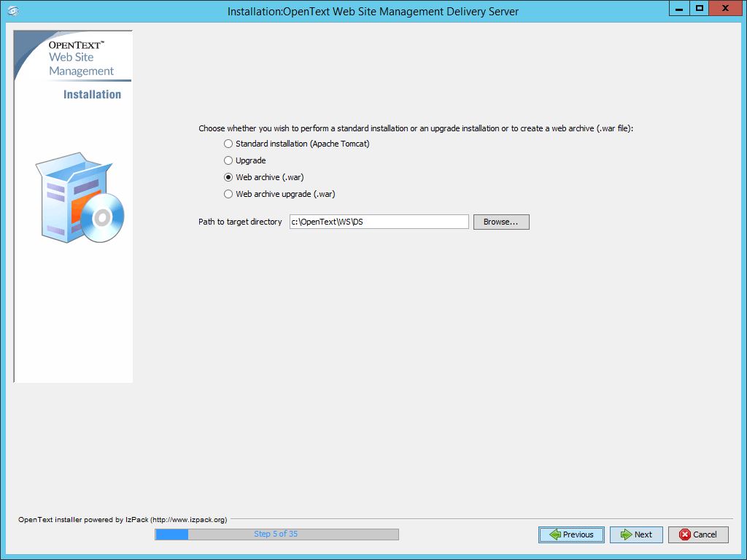747x560 pixels.
Task: Click the software box with disc image
Action: click(x=80, y=198)
